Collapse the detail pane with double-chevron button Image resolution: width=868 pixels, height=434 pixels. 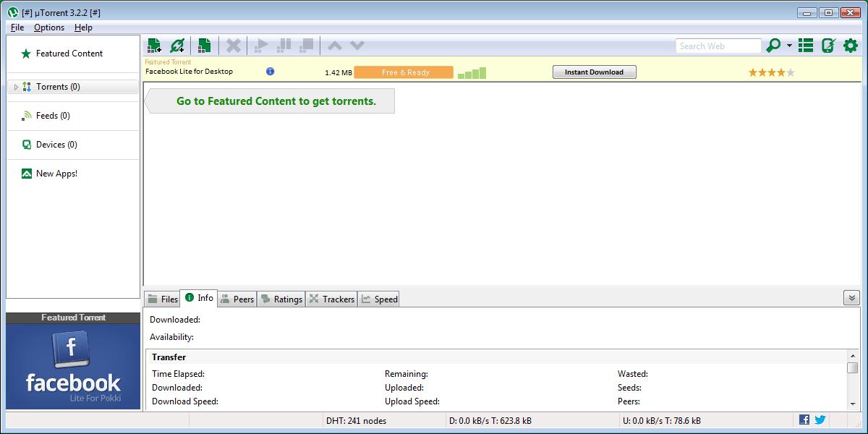[x=851, y=298]
